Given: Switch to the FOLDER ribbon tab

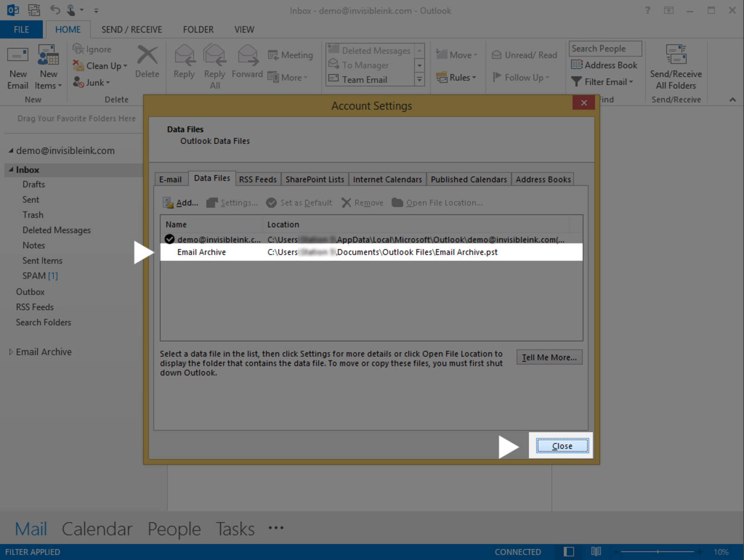Looking at the screenshot, I should coord(198,29).
